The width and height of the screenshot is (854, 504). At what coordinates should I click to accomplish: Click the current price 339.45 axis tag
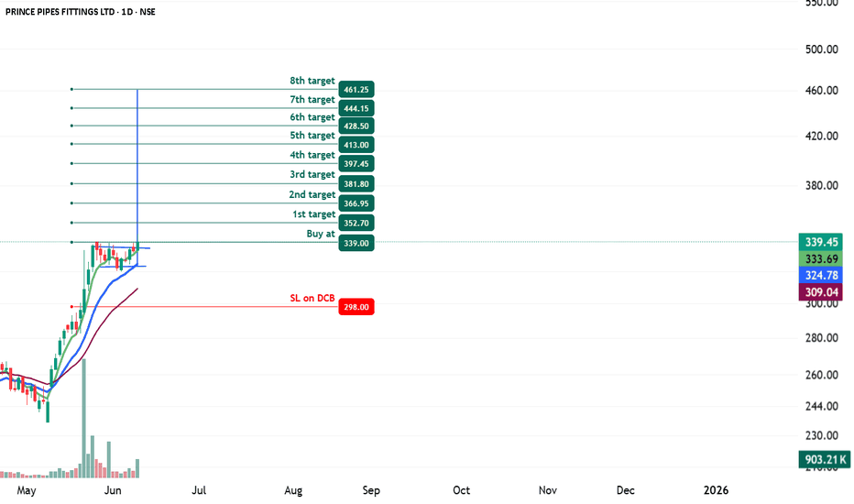[821, 242]
